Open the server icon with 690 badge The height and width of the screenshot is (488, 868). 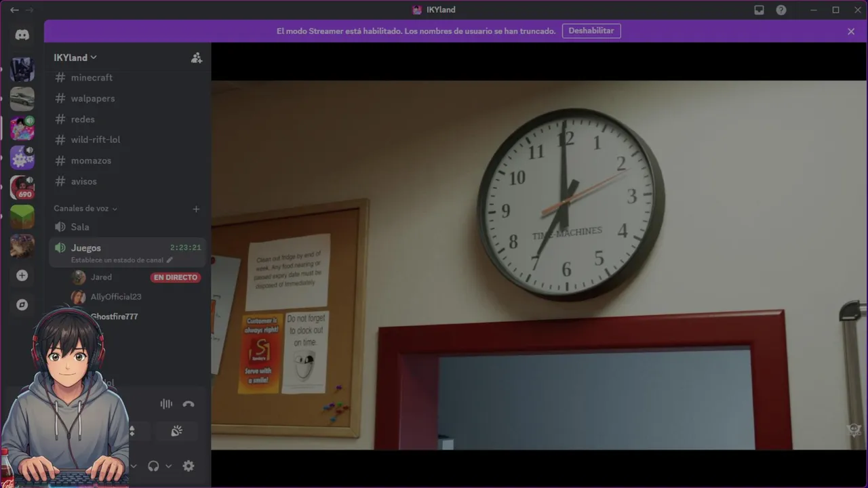click(x=22, y=187)
